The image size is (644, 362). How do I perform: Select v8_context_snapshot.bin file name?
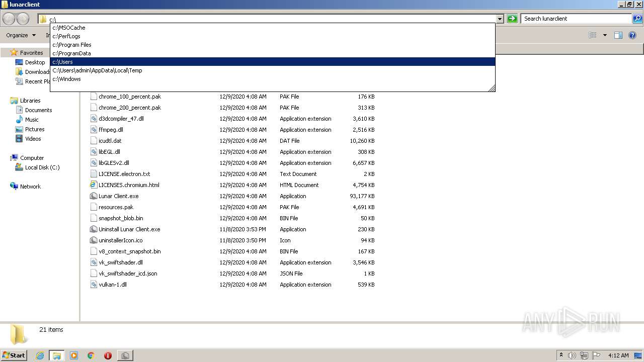point(130,251)
